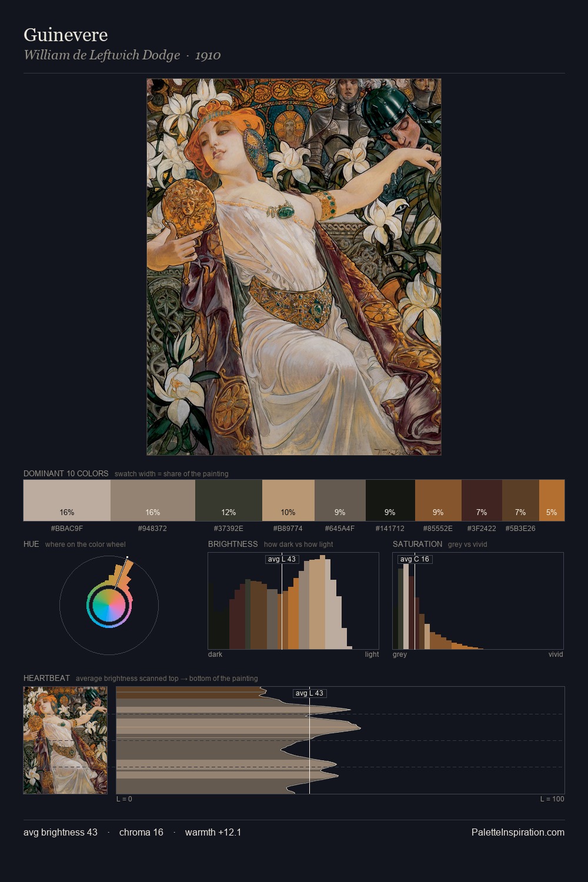Viewport: 588px width, 882px height.
Task: Click the orange 5% color swatch
Action: click(x=552, y=500)
